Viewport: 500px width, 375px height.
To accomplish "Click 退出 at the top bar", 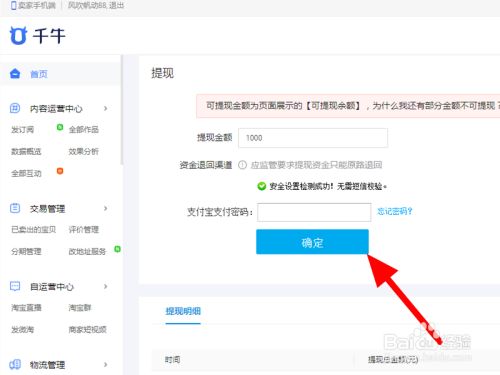I will pos(116,5).
